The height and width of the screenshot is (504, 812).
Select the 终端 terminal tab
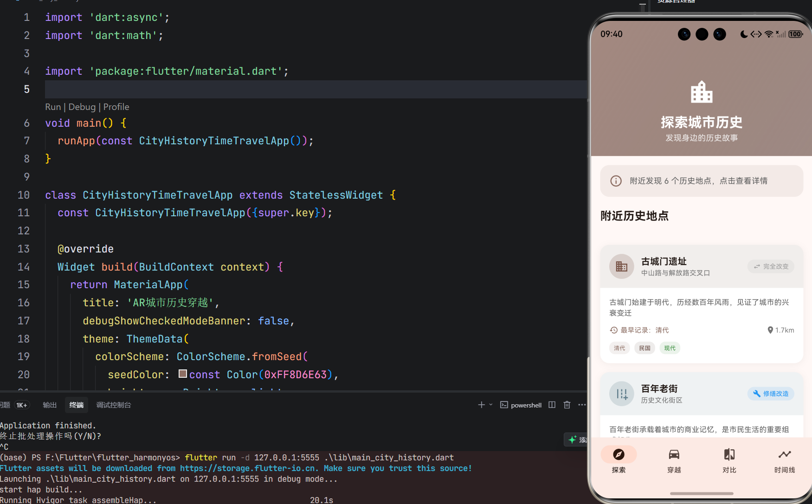(x=77, y=405)
